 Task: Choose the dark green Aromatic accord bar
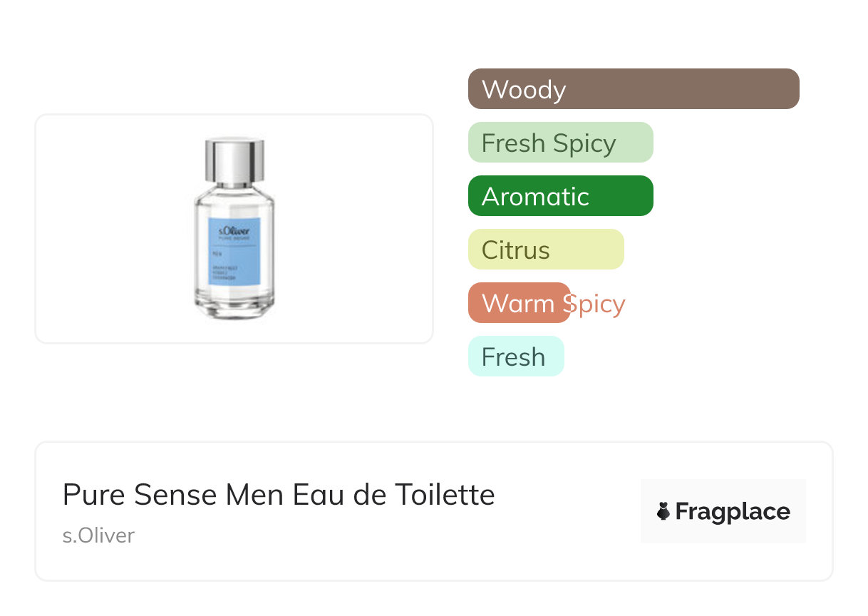[560, 196]
